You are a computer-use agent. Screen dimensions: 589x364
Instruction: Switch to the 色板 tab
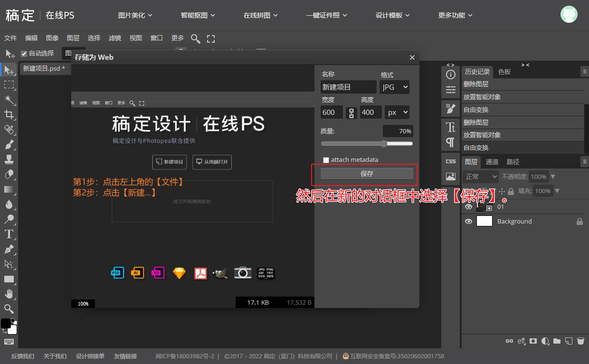click(x=504, y=72)
